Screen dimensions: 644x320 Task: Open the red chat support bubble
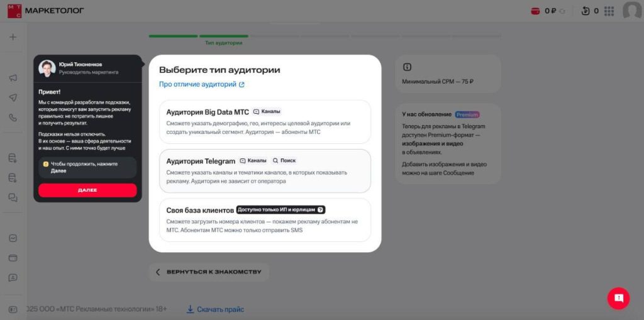click(x=618, y=298)
